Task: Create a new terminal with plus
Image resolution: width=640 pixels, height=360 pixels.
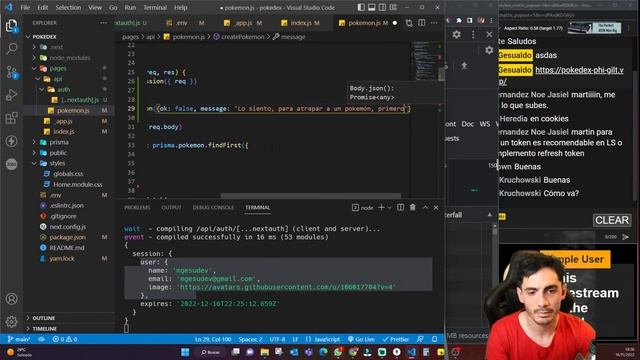Action: point(381,207)
